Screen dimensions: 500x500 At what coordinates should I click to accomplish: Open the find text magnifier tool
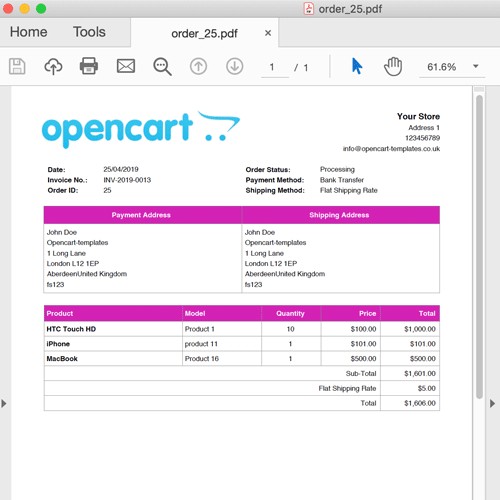click(x=162, y=67)
